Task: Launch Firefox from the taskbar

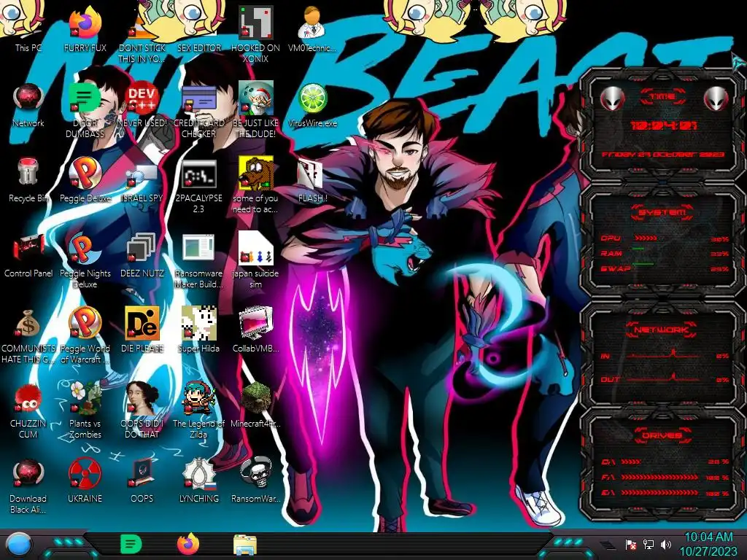Action: pyautogui.click(x=188, y=544)
